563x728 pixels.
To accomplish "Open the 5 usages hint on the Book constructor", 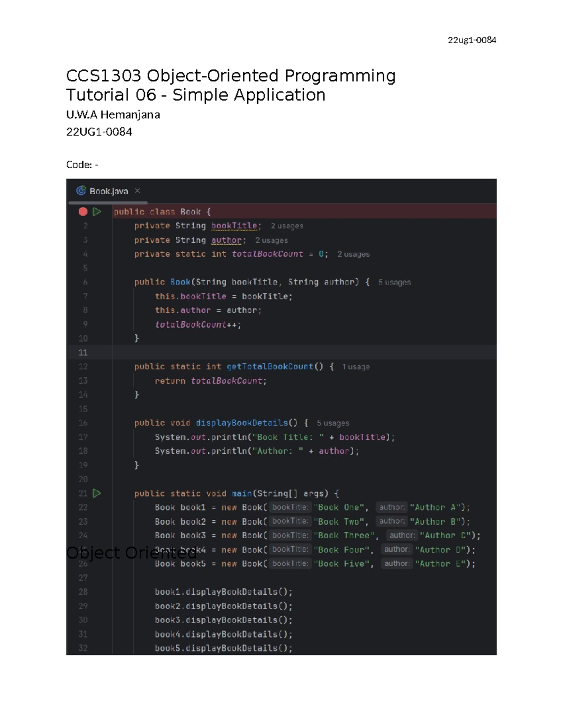I will click(394, 282).
